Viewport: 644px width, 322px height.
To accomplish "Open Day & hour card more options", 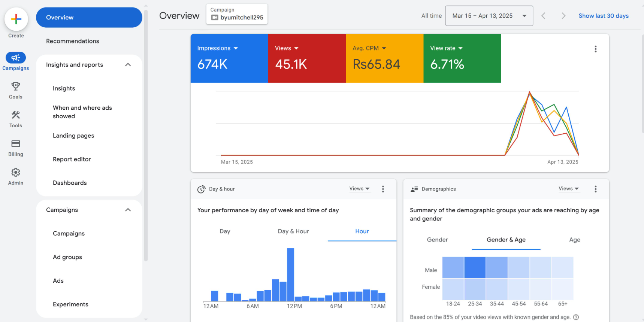I will (383, 189).
